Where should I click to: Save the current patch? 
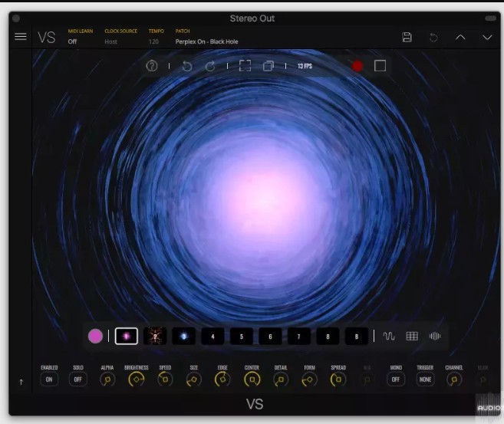(407, 38)
